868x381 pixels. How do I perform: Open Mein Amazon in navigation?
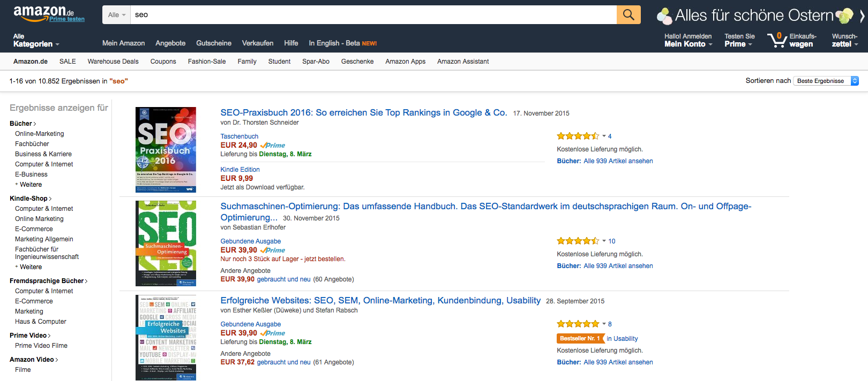click(x=123, y=43)
